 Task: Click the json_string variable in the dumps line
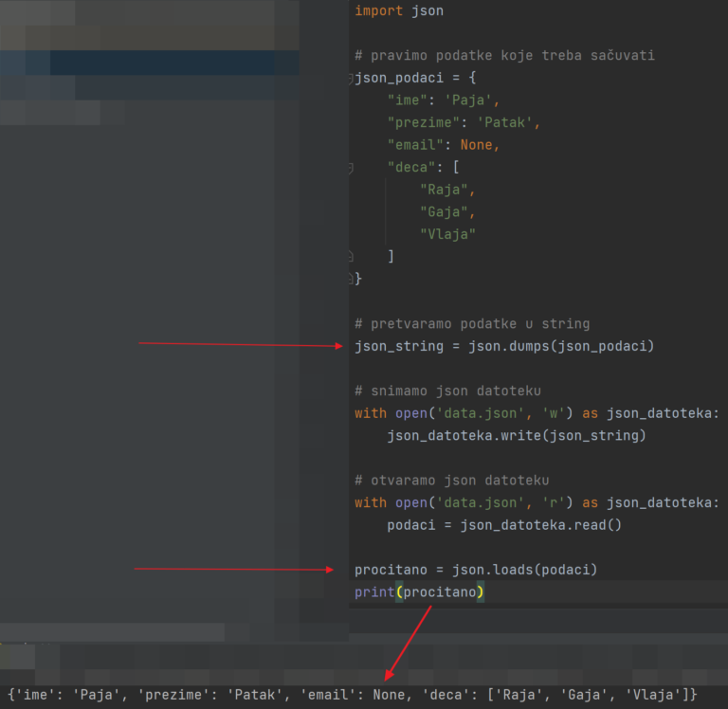399,346
